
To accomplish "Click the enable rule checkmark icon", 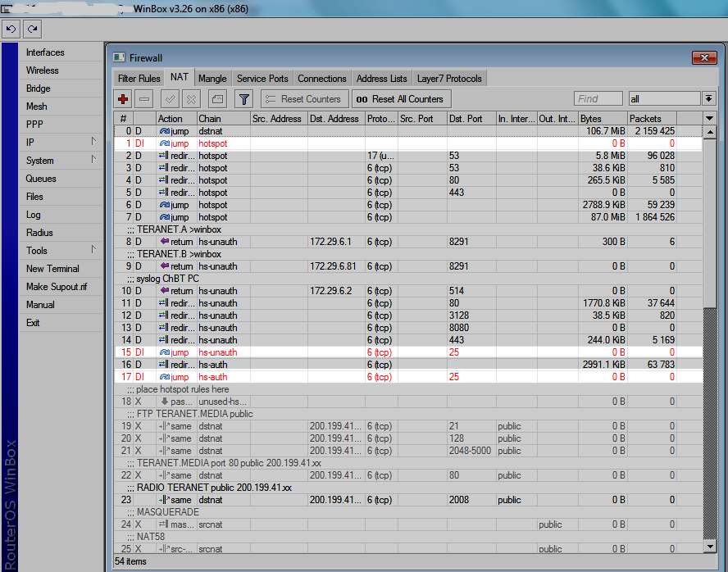I will click(x=171, y=99).
